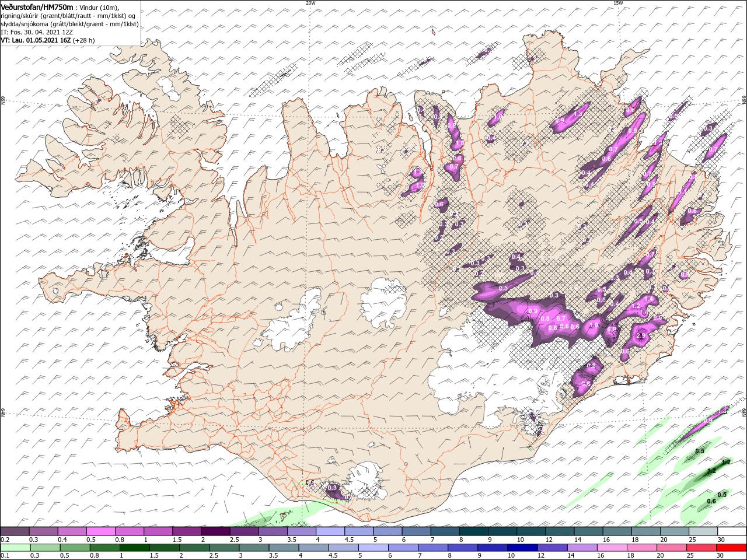Click the Veðurstofan/HM750m map title

pyautogui.click(x=37, y=6)
